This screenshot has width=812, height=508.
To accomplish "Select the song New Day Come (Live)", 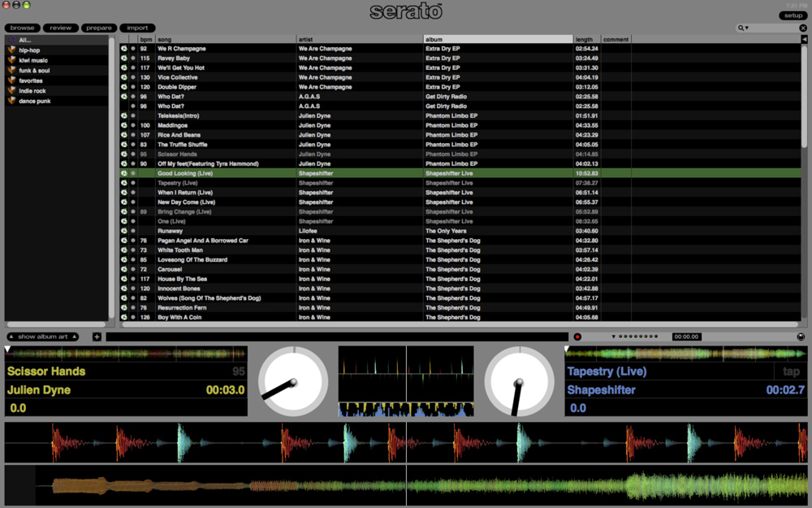I will (187, 202).
